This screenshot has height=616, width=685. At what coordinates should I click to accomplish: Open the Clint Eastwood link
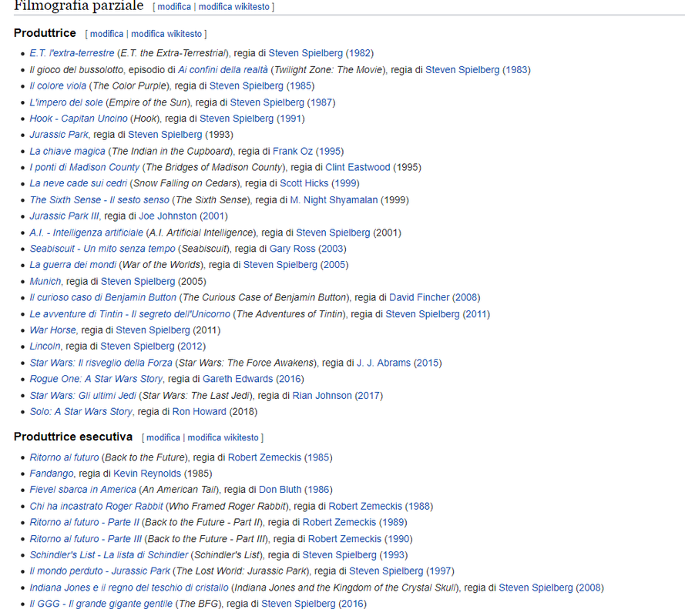pos(358,168)
